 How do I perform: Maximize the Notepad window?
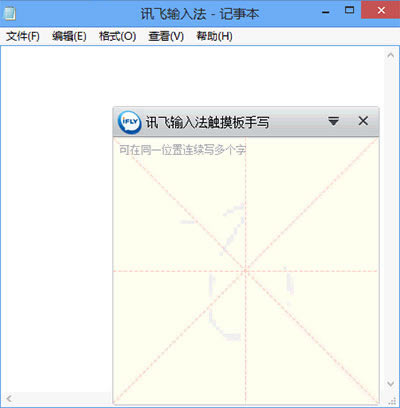(349, 11)
